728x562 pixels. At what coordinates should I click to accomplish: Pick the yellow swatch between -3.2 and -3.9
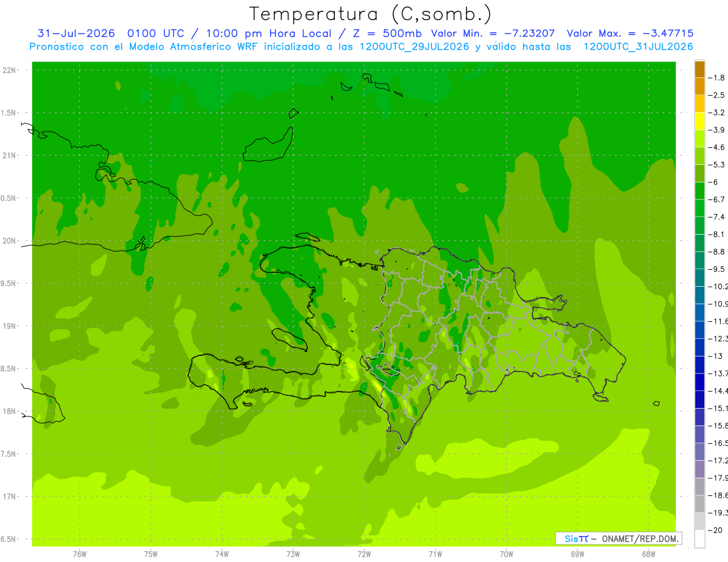(699, 121)
